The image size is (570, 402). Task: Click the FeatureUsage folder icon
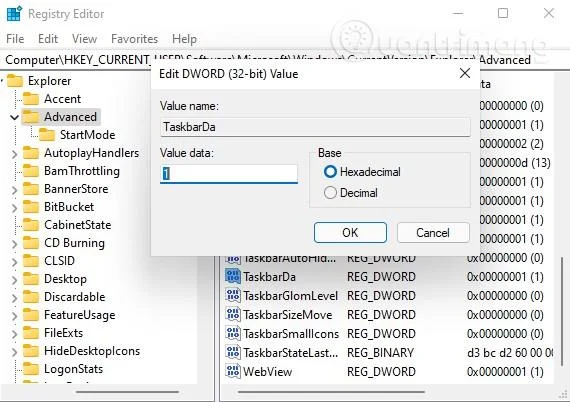pos(31,315)
